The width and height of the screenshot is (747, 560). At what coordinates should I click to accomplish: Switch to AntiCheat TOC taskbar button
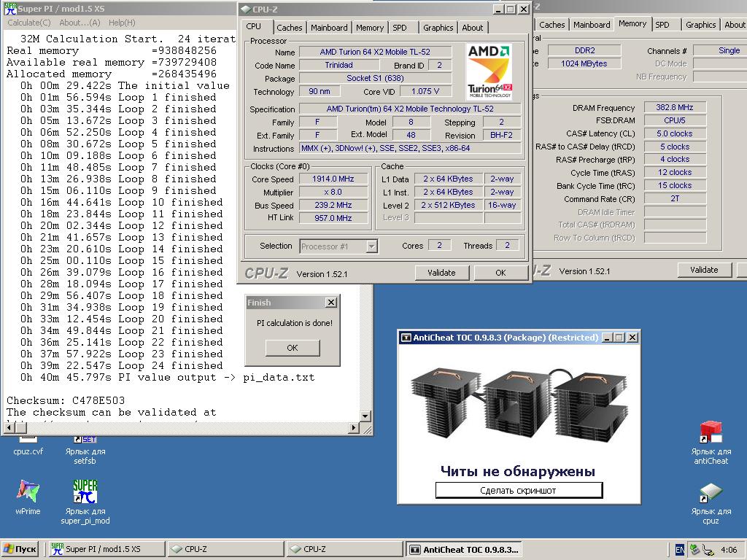tap(465, 549)
